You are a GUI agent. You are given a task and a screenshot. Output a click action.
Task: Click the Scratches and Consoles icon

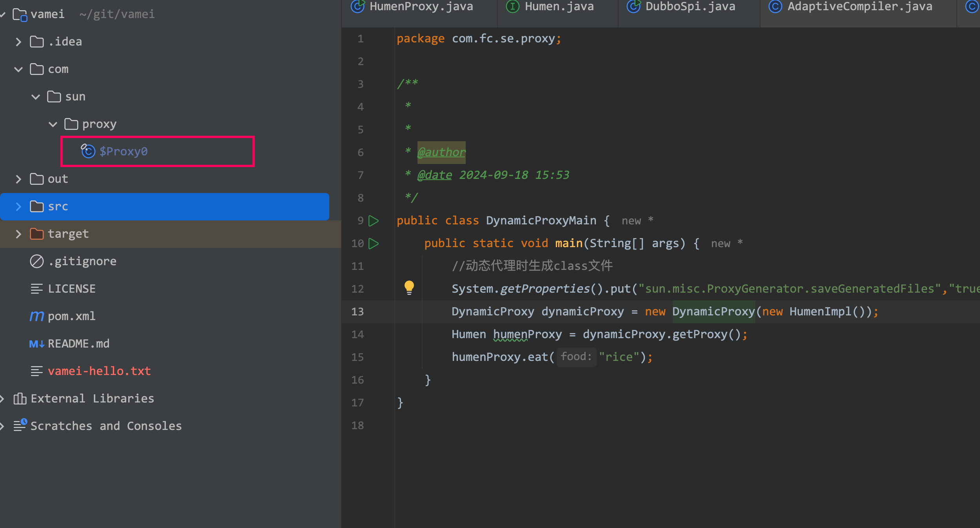coord(20,425)
